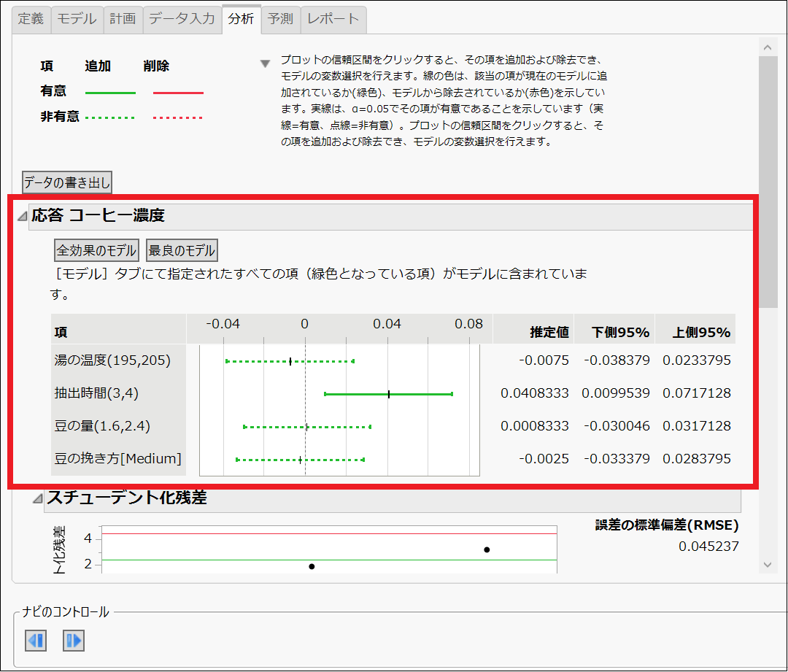Screen dimensions: 788x672
Task: Toggle 豆の挽き方[Medium] term in the model
Action: [299, 459]
